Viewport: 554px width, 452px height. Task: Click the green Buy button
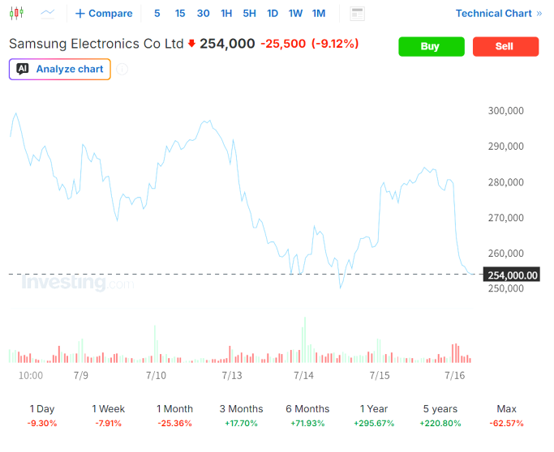pyautogui.click(x=431, y=46)
